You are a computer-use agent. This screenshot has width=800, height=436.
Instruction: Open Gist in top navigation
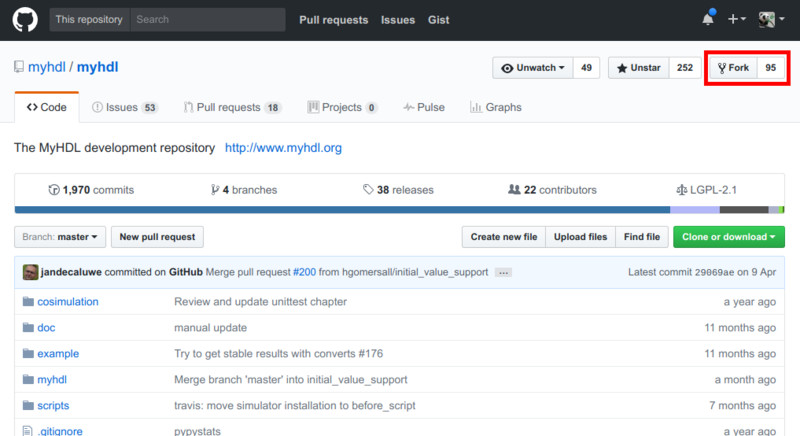click(x=439, y=20)
